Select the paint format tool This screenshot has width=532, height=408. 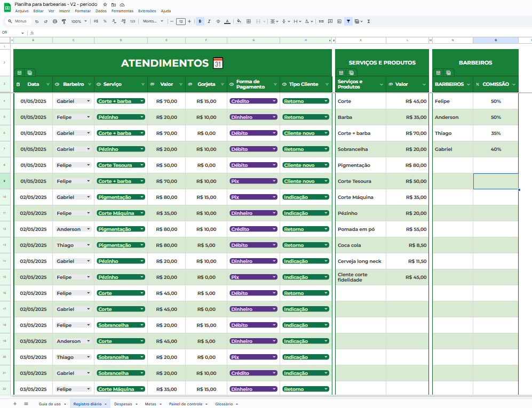tap(63, 21)
